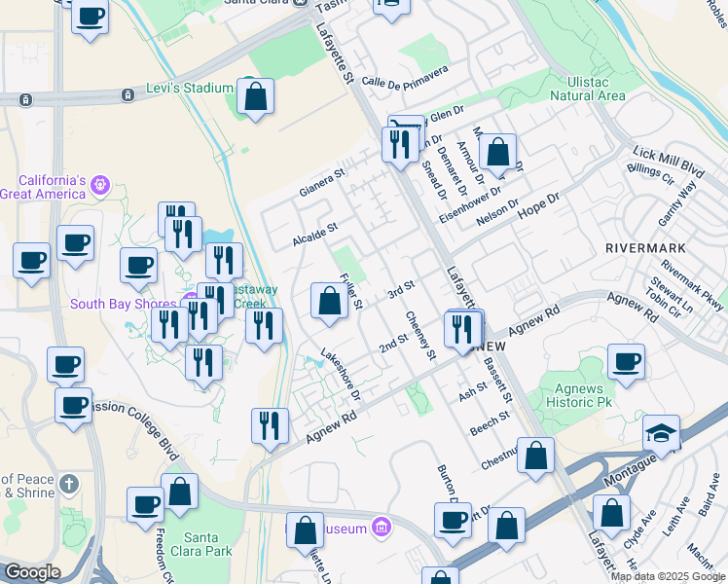The image size is (728, 584).
Task: Click the shopping bag marker above Freedom Cir
Action: 180,493
